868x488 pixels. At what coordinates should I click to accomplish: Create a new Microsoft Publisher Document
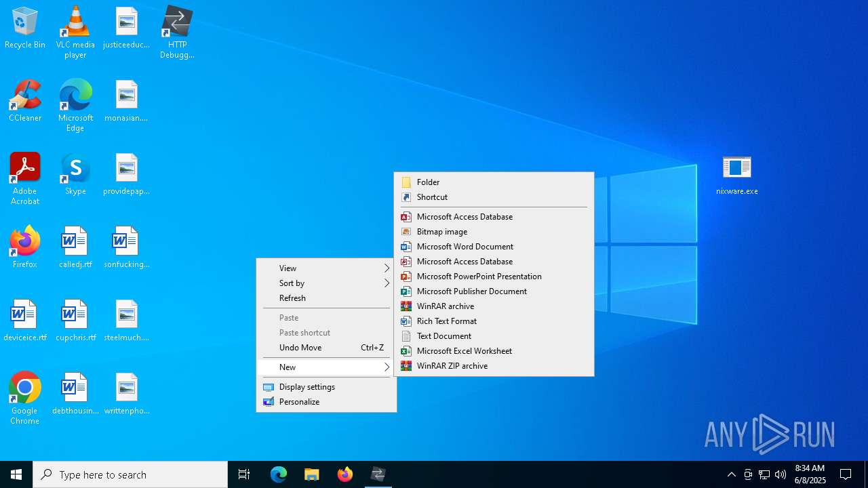coord(494,291)
